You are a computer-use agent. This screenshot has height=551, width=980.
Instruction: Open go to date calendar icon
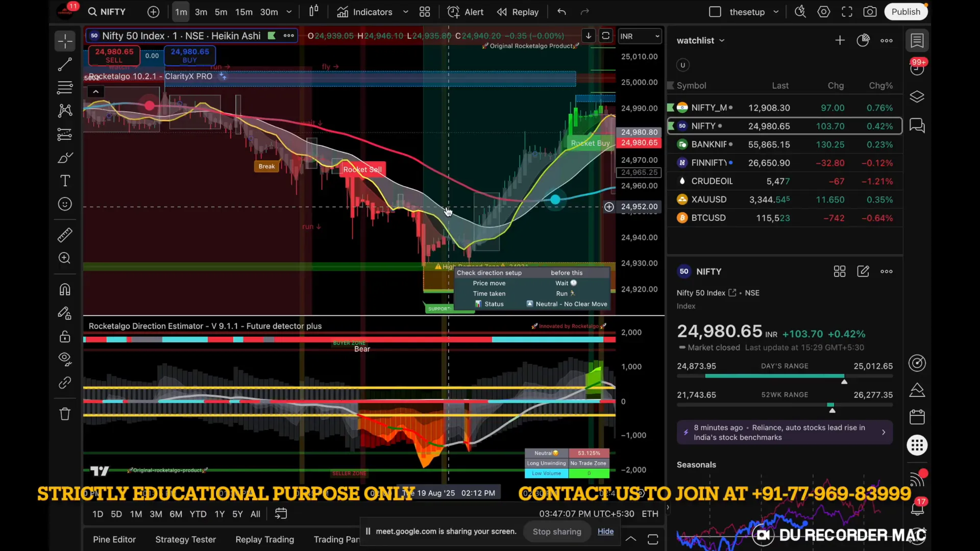click(281, 514)
